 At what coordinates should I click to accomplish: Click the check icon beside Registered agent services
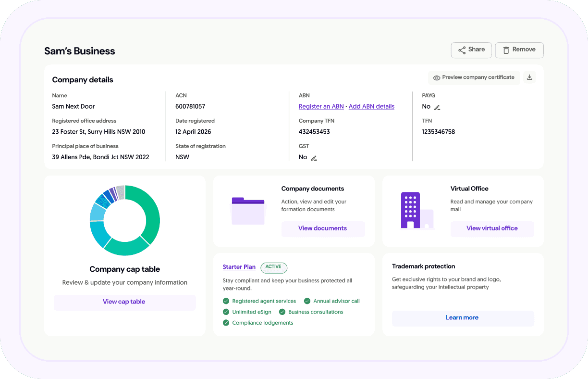pyautogui.click(x=226, y=301)
